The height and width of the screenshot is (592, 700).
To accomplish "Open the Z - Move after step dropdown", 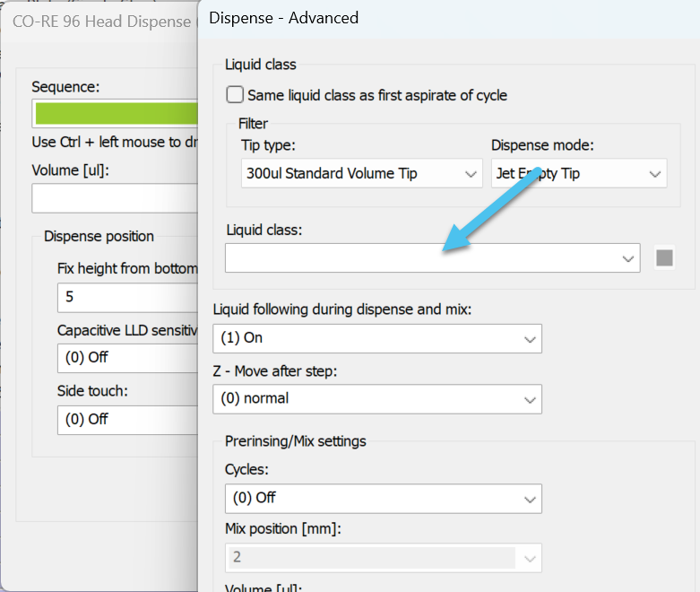I will pos(376,398).
